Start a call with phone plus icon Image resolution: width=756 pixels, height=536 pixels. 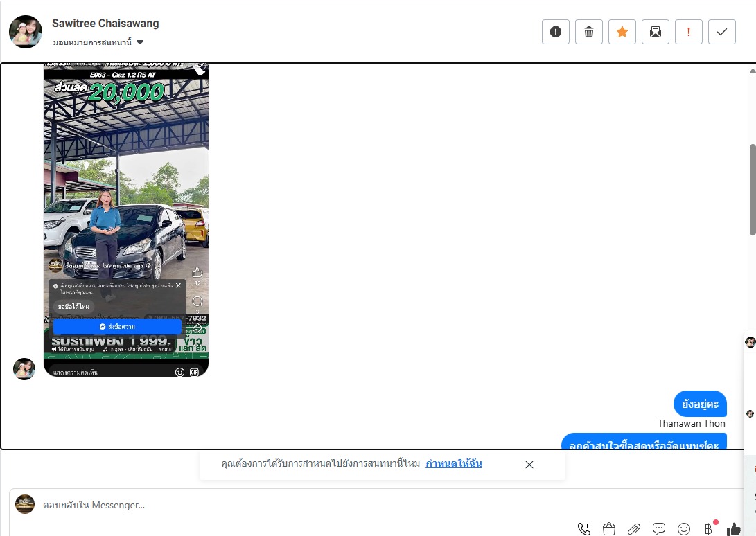click(584, 529)
